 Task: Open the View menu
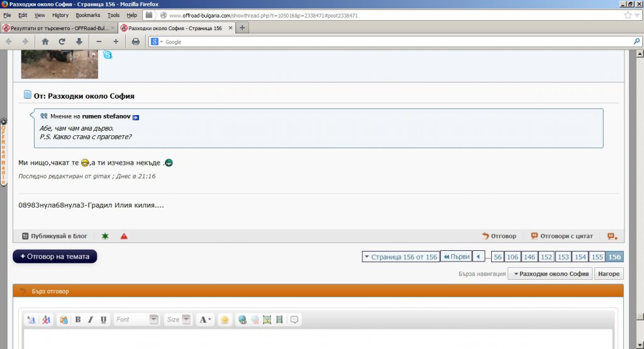[40, 15]
